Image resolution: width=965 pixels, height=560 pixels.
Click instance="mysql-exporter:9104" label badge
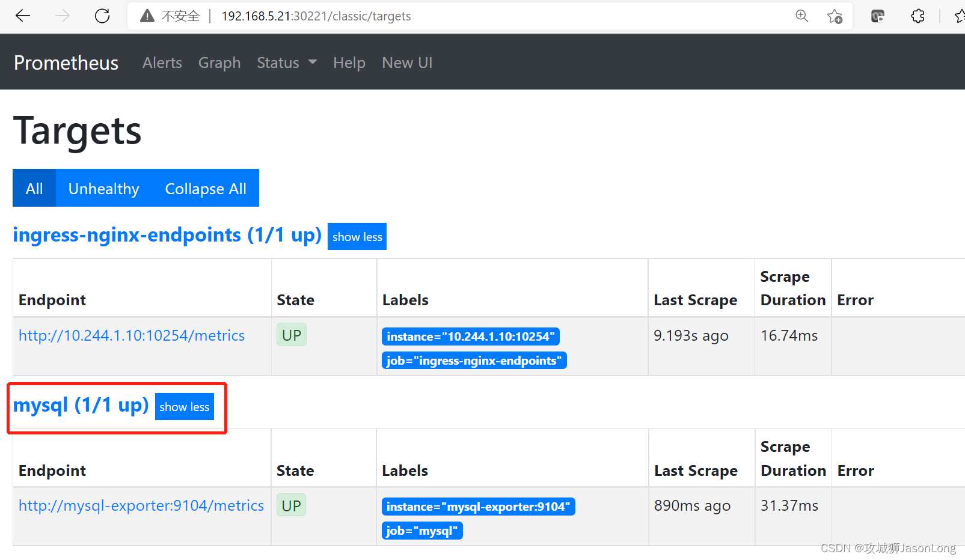coord(479,507)
